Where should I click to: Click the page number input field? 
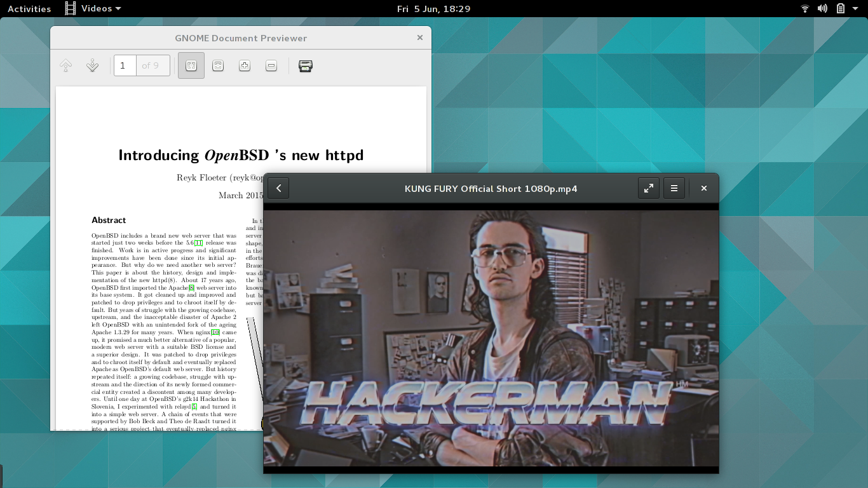pos(125,65)
